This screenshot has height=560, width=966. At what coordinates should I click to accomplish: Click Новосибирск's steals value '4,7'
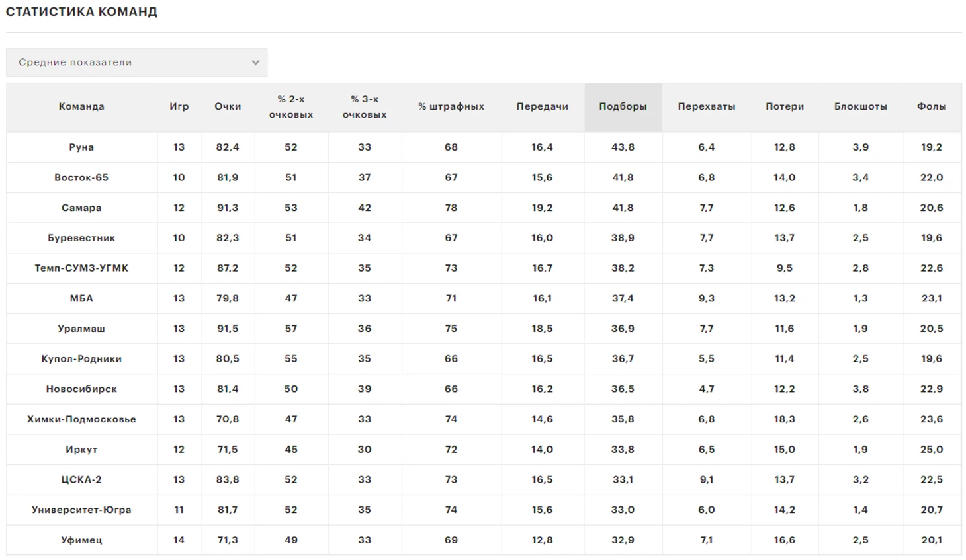tap(707, 389)
